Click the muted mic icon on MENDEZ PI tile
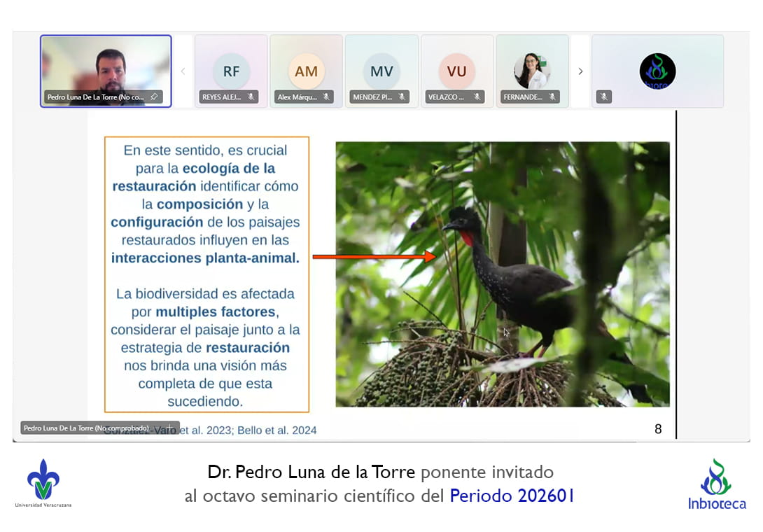 (401, 97)
